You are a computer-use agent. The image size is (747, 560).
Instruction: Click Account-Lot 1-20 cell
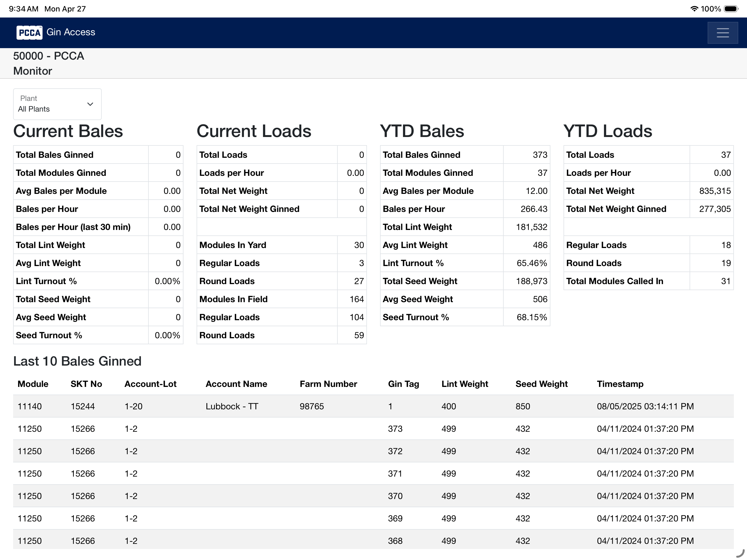point(133,406)
